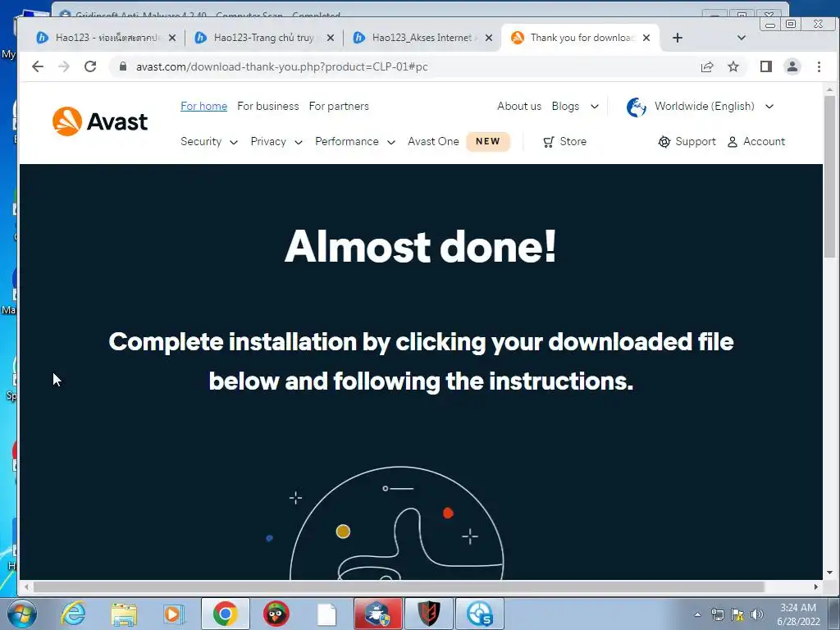Reload the Avast page
This screenshot has height=630, width=840.
click(90, 66)
